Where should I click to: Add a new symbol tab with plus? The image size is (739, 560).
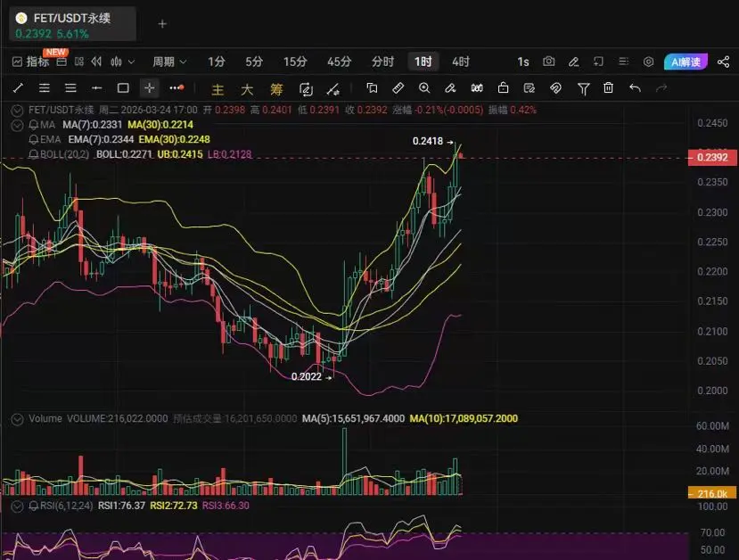tap(162, 24)
